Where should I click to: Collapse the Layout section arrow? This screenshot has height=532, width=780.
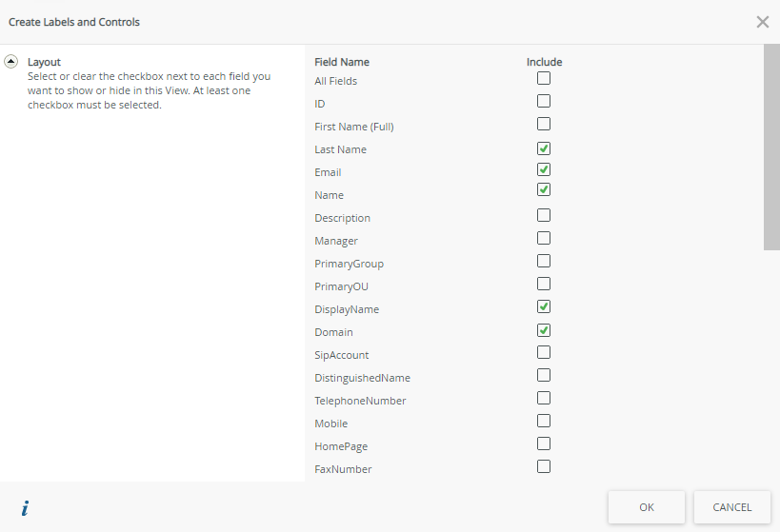tap(11, 61)
